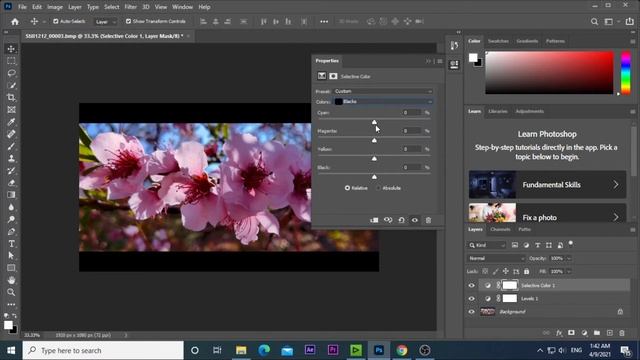This screenshot has width=640, height=360.
Task: Click the Cyan slider handle
Action: point(374,122)
